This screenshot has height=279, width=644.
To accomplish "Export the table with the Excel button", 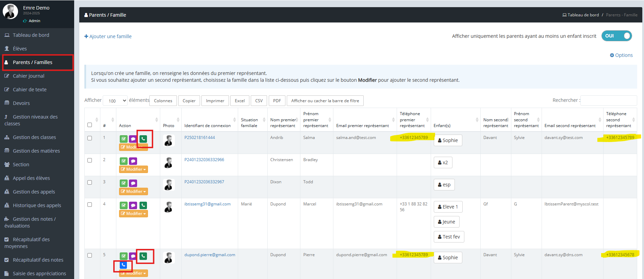I will pos(240,101).
